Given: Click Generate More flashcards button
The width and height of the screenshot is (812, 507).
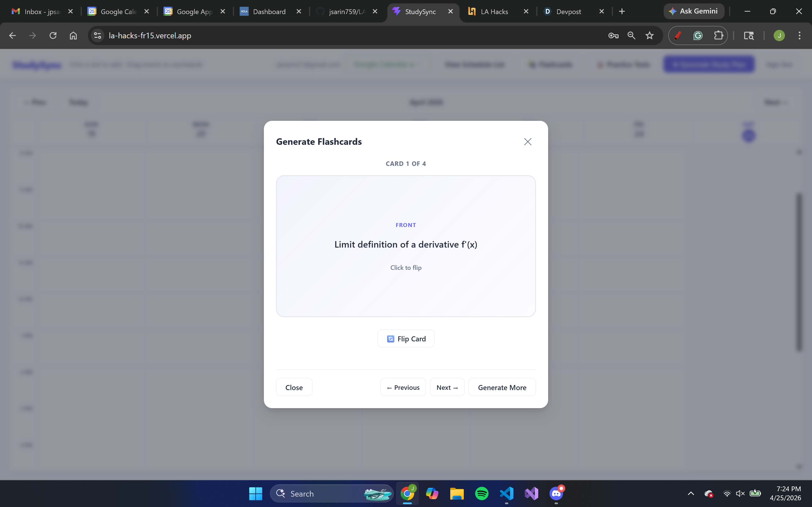Looking at the screenshot, I should [502, 387].
